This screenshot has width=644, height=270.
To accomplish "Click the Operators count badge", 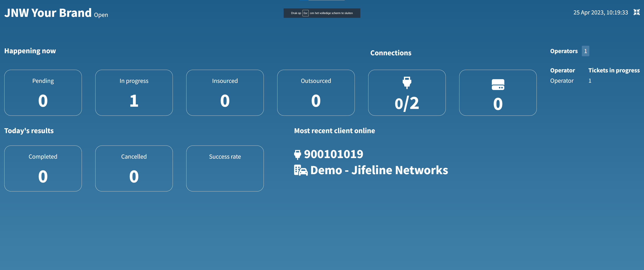I will [585, 51].
